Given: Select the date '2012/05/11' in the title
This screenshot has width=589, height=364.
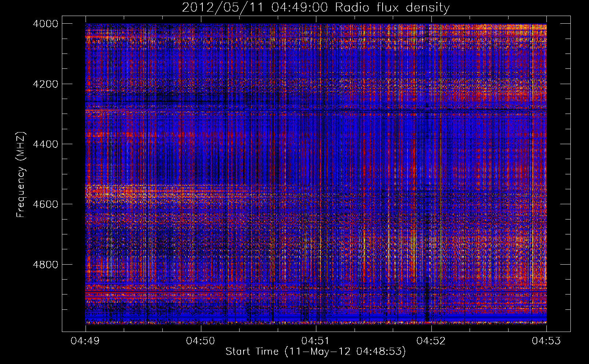Looking at the screenshot, I should pyautogui.click(x=222, y=8).
